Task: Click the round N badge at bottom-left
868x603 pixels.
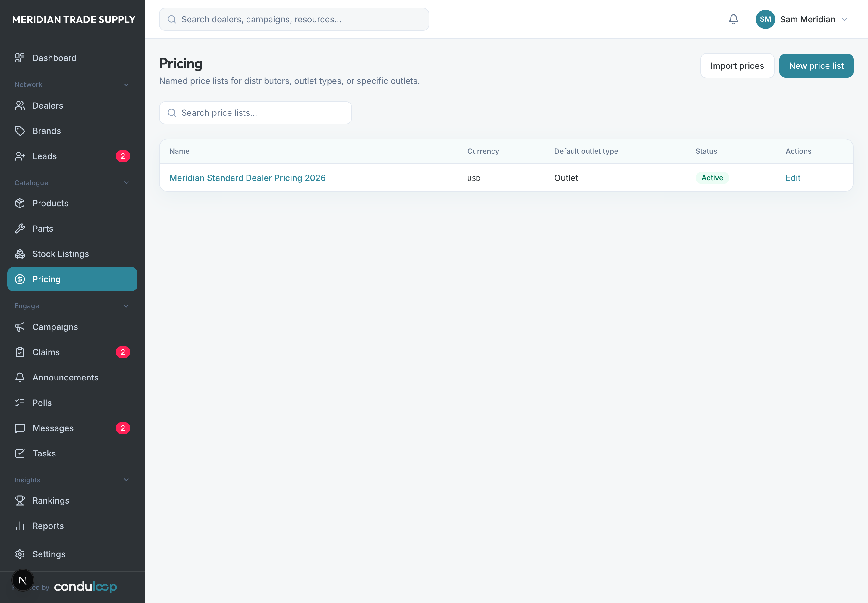Action: click(x=23, y=580)
